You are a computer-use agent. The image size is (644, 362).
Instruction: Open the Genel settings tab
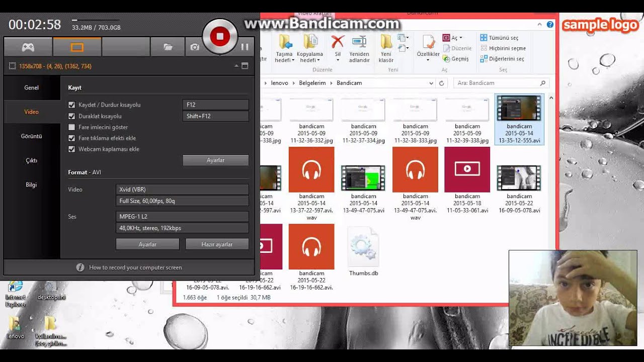click(31, 87)
